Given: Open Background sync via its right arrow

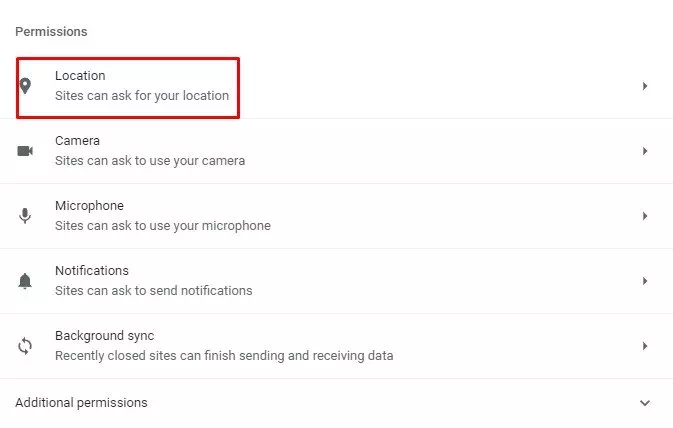Looking at the screenshot, I should pos(645,346).
